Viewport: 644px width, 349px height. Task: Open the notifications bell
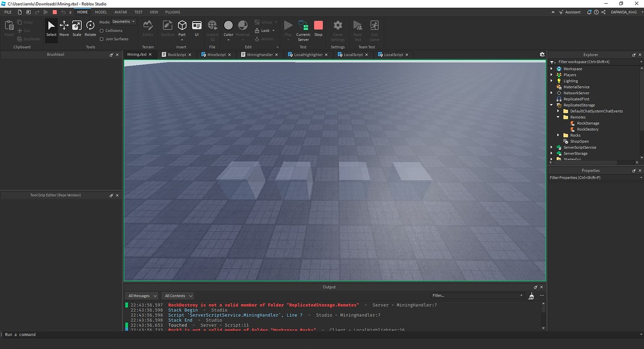pyautogui.click(x=589, y=12)
